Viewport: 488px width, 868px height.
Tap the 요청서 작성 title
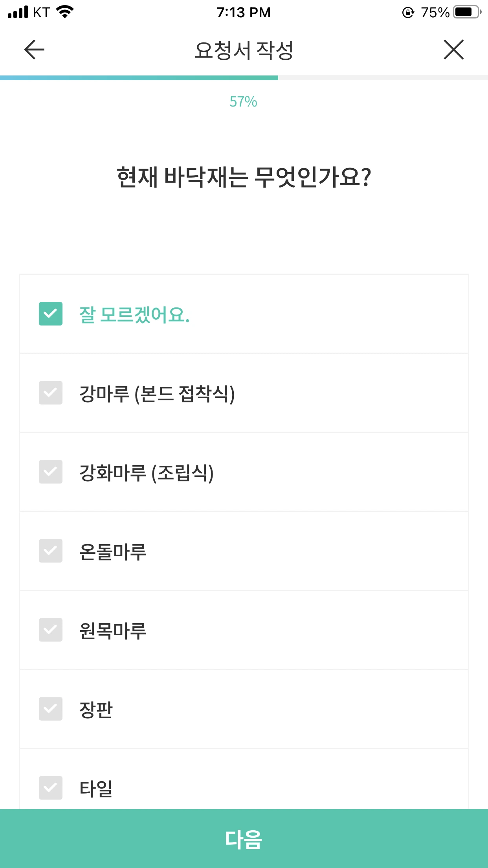point(244,50)
